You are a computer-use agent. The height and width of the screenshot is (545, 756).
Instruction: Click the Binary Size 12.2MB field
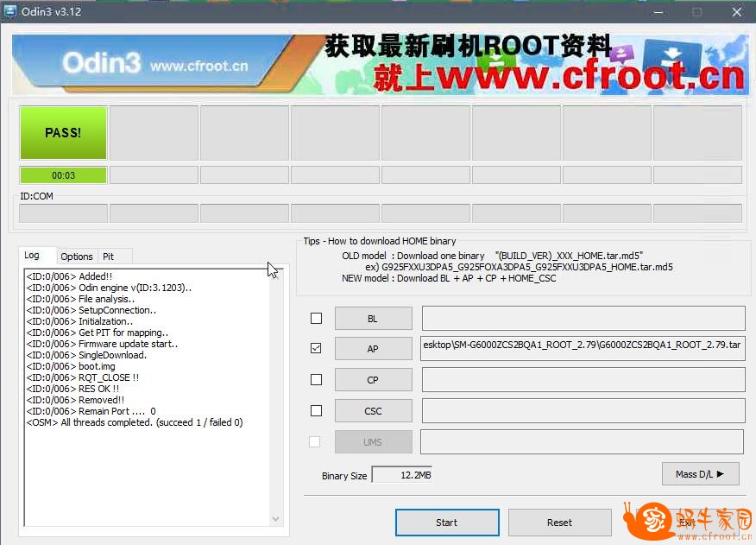pos(402,475)
